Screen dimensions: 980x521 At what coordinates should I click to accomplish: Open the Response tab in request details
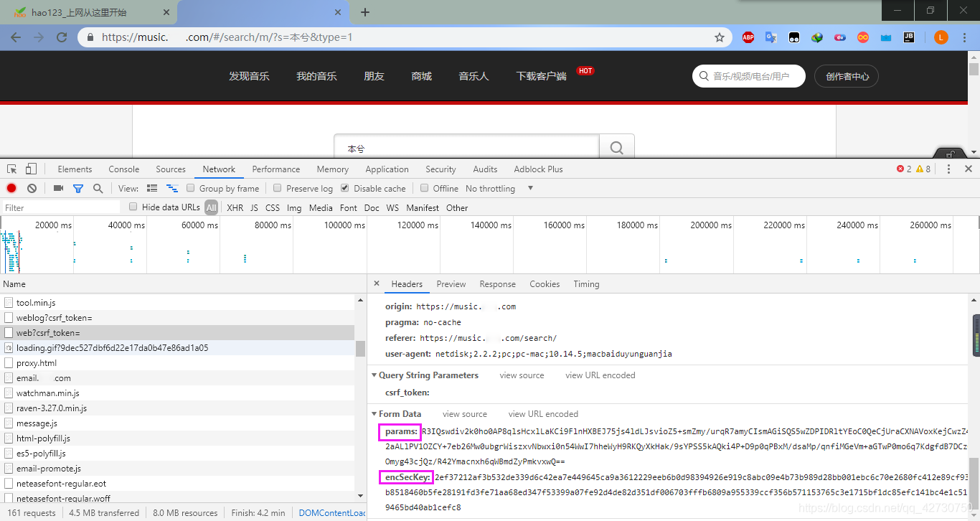(x=497, y=284)
